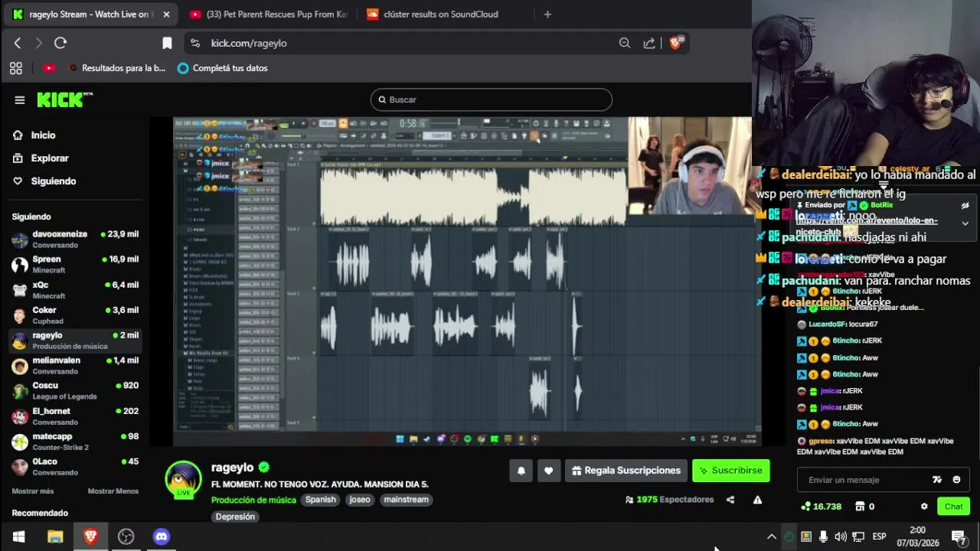Open the emoji picker in chat
The image size is (980, 551).
[x=956, y=480]
